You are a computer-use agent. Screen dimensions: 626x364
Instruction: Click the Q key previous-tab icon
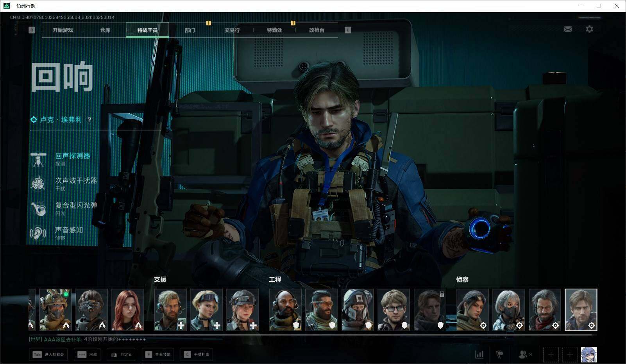pos(32,30)
